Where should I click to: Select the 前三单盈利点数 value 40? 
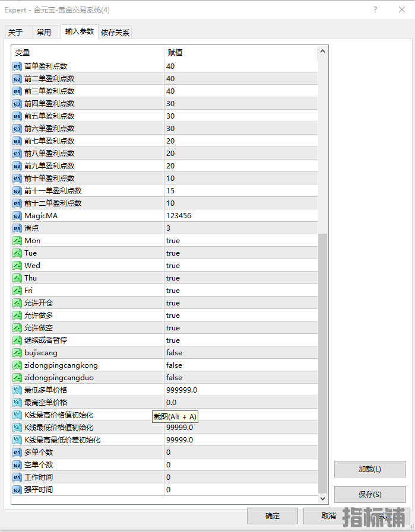[170, 91]
